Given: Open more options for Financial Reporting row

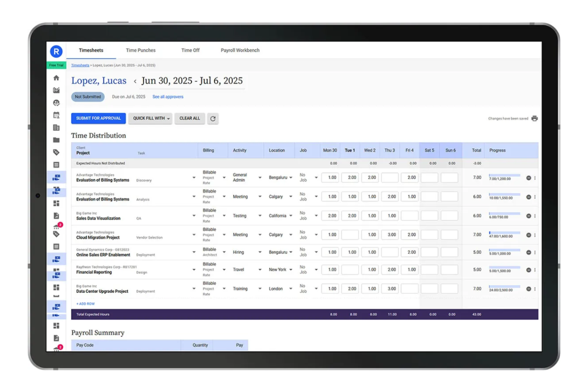Looking at the screenshot, I should pos(535,270).
